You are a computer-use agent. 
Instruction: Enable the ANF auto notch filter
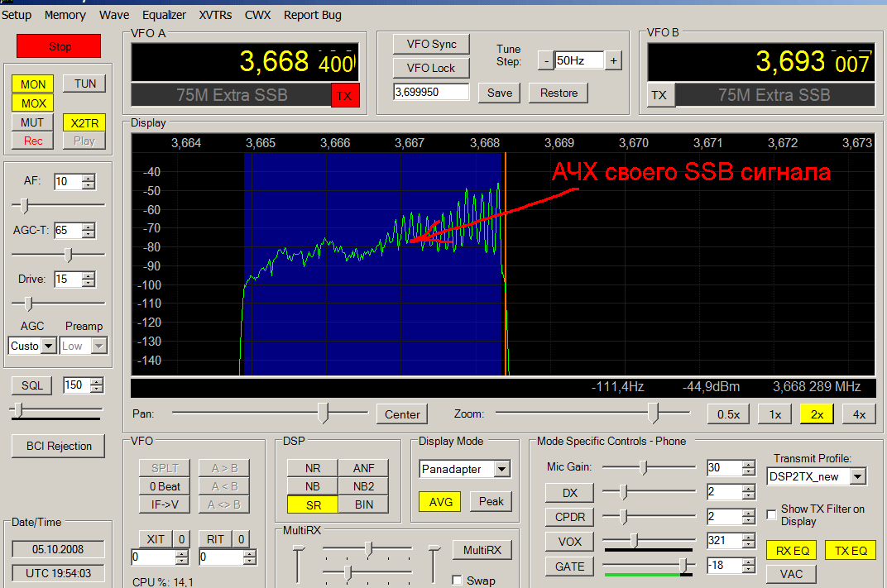[364, 468]
